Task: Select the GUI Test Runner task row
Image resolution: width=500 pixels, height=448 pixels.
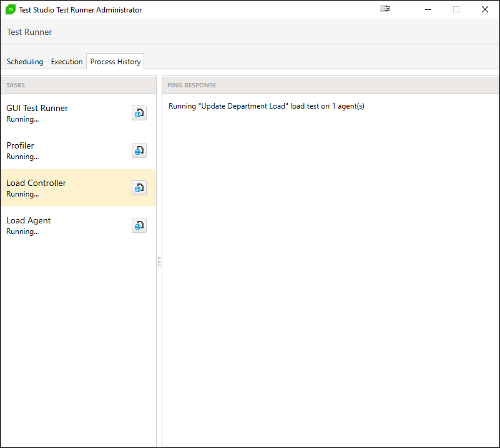Action: click(x=79, y=113)
